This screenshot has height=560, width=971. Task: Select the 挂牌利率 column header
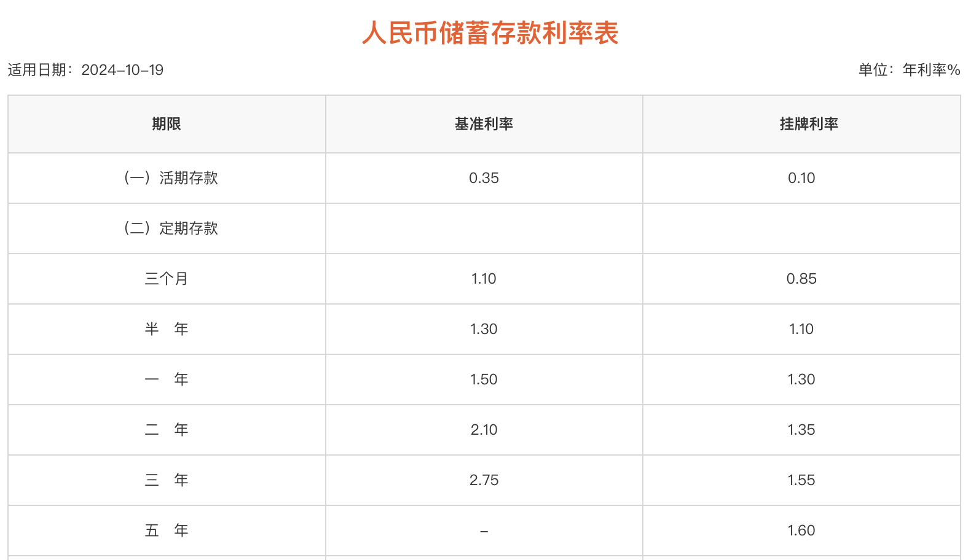pyautogui.click(x=809, y=124)
